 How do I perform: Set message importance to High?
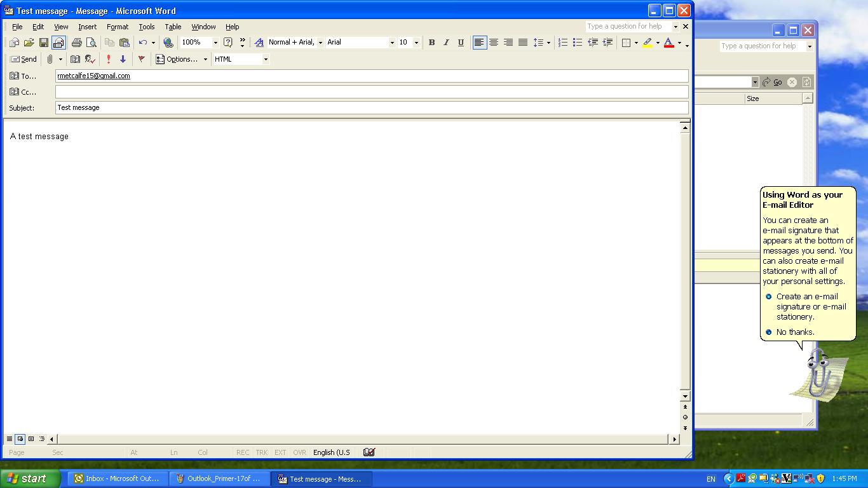coord(109,59)
